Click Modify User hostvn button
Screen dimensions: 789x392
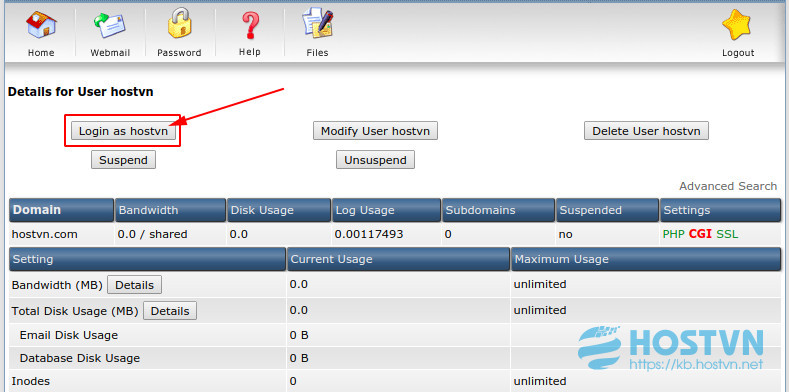tap(375, 131)
